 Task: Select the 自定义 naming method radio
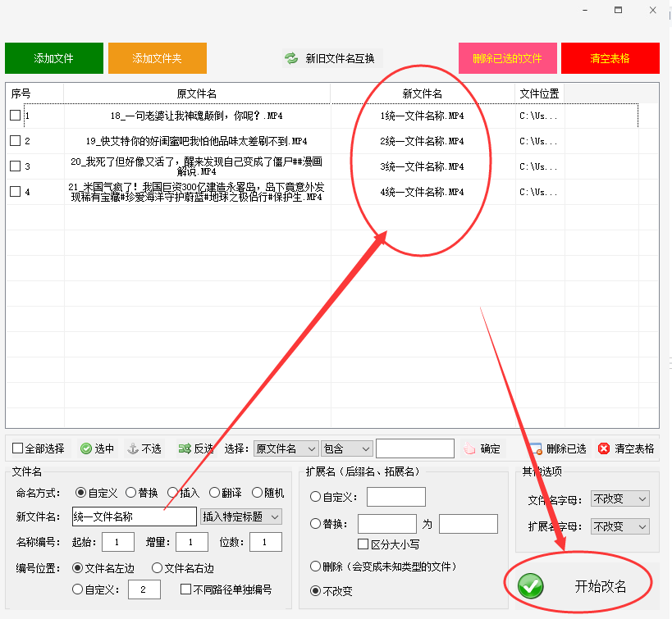80,493
